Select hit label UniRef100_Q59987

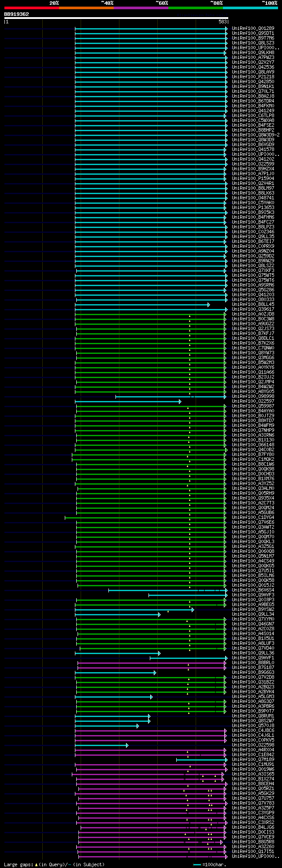pos(253,406)
